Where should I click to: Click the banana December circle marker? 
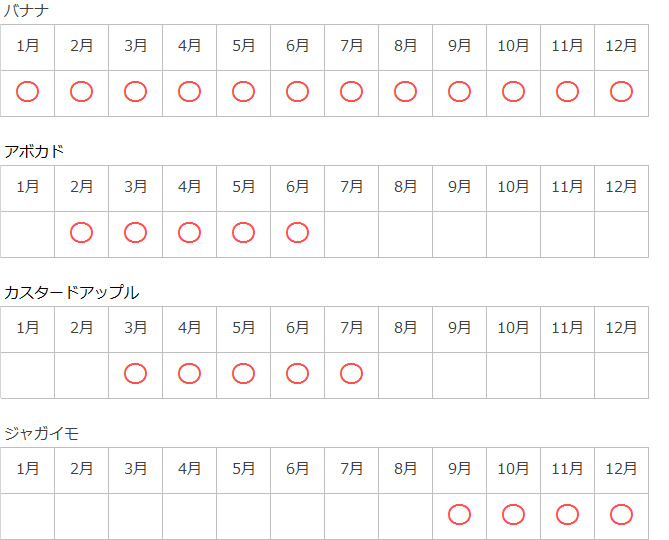click(621, 92)
